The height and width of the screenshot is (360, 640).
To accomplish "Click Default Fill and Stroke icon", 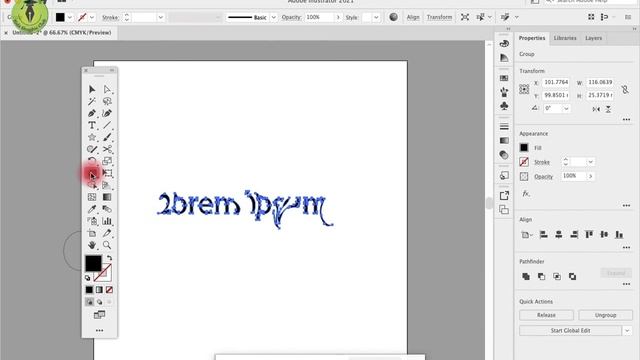I will click(88, 278).
